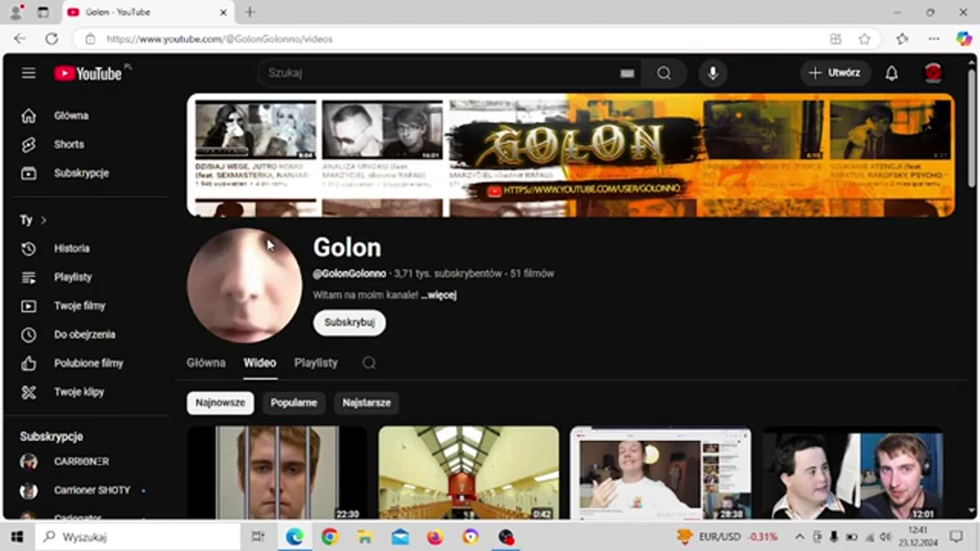Open Windows Start menu
Screen dimensions: 980x551
pyautogui.click(x=17, y=536)
